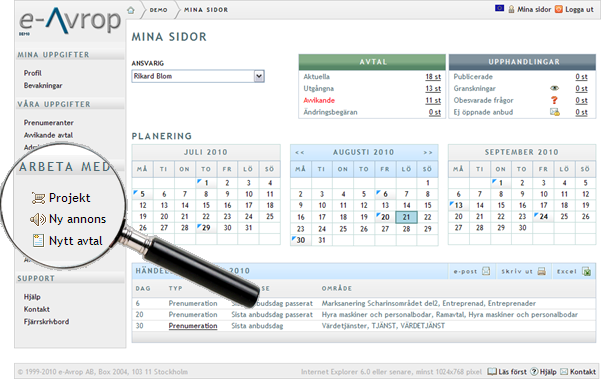Open the Ansvarig dropdown showing Rikard Blom
Viewport: 601px width, 379px height.
(x=198, y=76)
